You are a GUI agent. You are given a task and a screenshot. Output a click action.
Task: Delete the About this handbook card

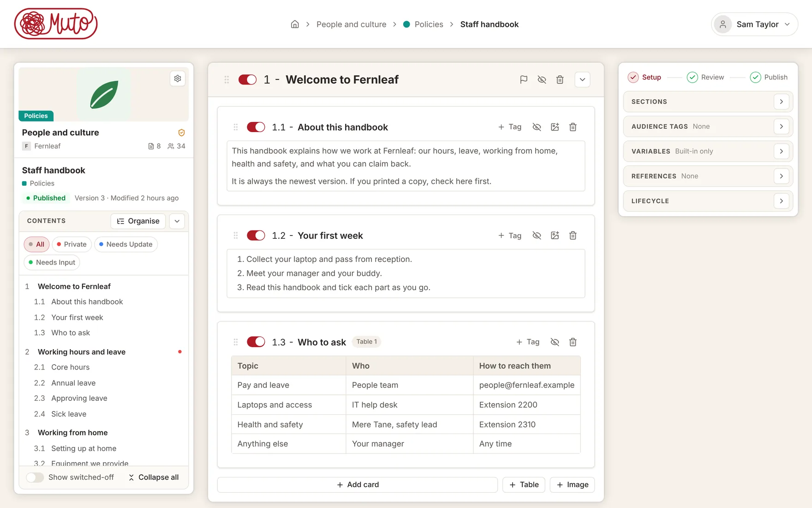573,127
